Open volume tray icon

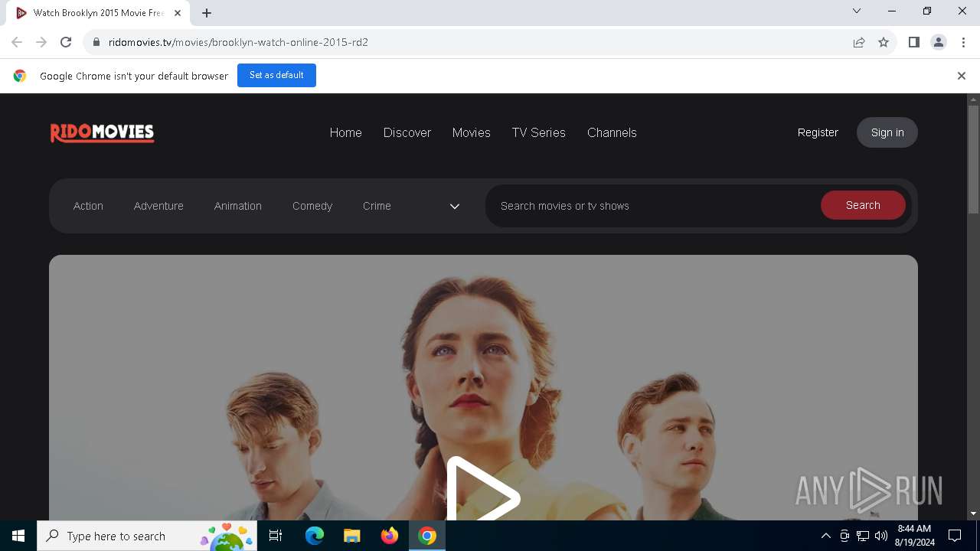click(881, 536)
